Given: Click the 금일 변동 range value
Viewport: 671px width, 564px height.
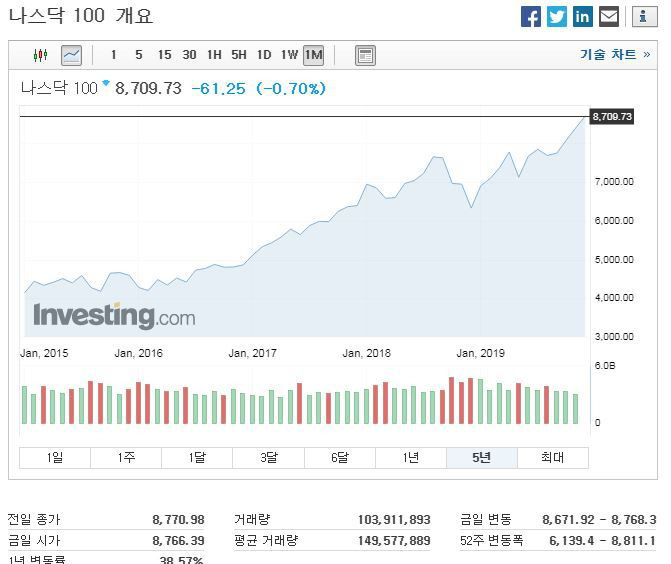Looking at the screenshot, I should (599, 519).
